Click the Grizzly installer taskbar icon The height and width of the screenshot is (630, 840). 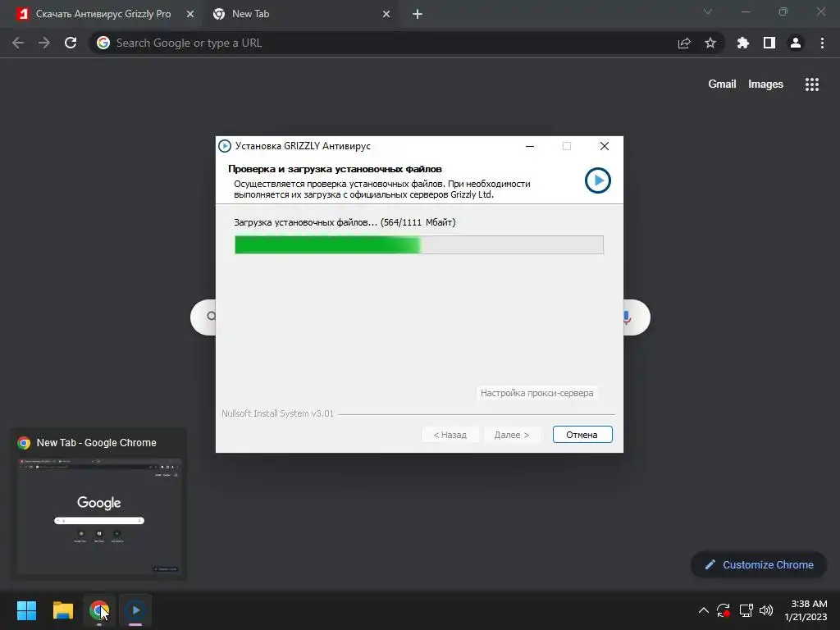(135, 610)
